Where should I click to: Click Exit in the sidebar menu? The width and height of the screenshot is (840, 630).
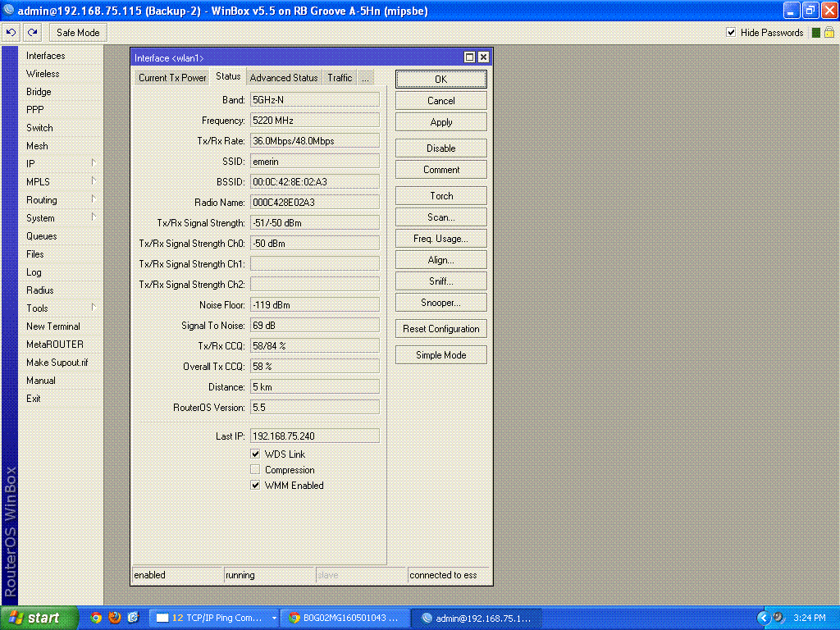click(33, 399)
